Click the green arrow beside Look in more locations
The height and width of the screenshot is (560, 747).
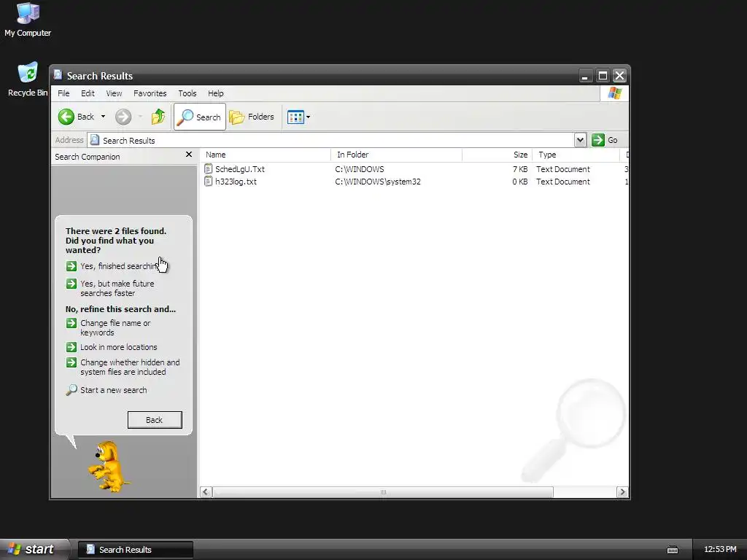pyautogui.click(x=71, y=347)
